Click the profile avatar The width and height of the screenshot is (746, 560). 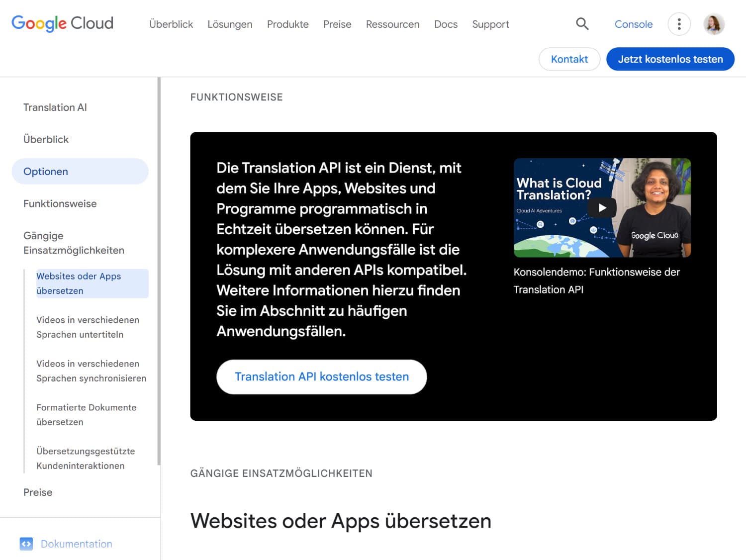point(714,24)
